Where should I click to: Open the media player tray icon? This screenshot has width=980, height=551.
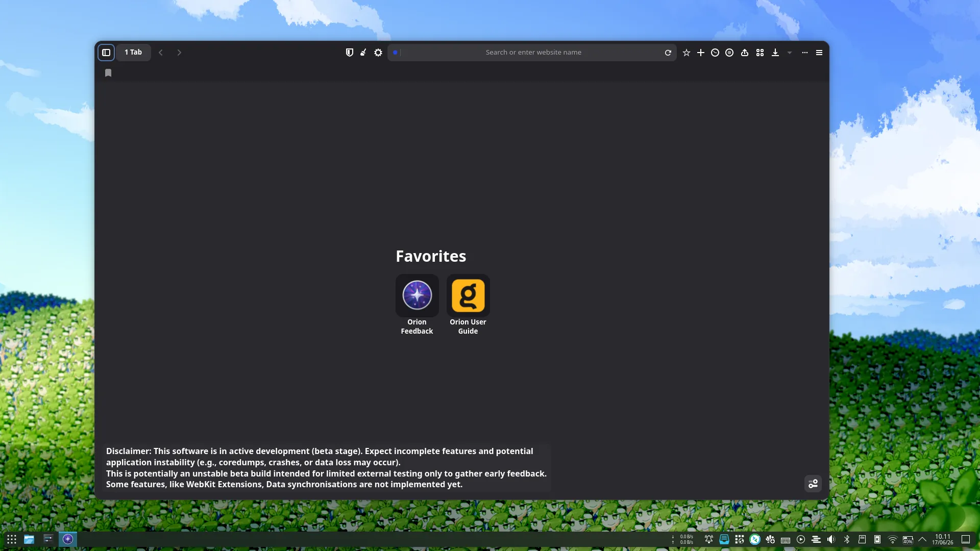[x=801, y=539]
